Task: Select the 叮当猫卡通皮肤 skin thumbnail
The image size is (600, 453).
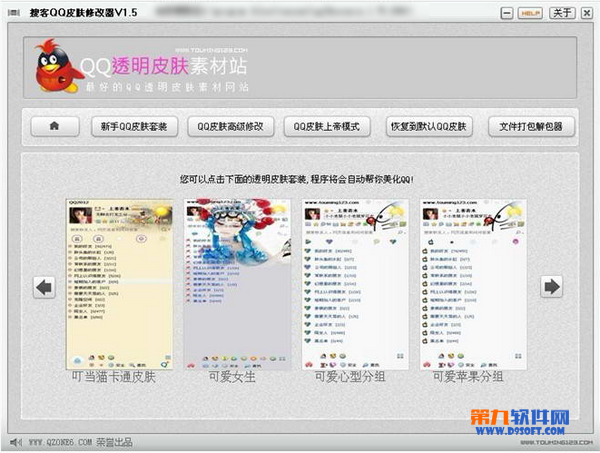Action: click(119, 284)
